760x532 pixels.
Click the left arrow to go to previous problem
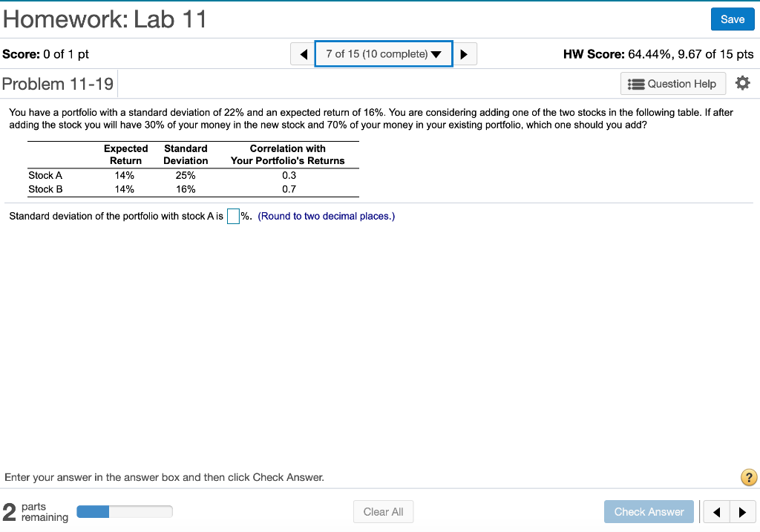click(x=303, y=53)
